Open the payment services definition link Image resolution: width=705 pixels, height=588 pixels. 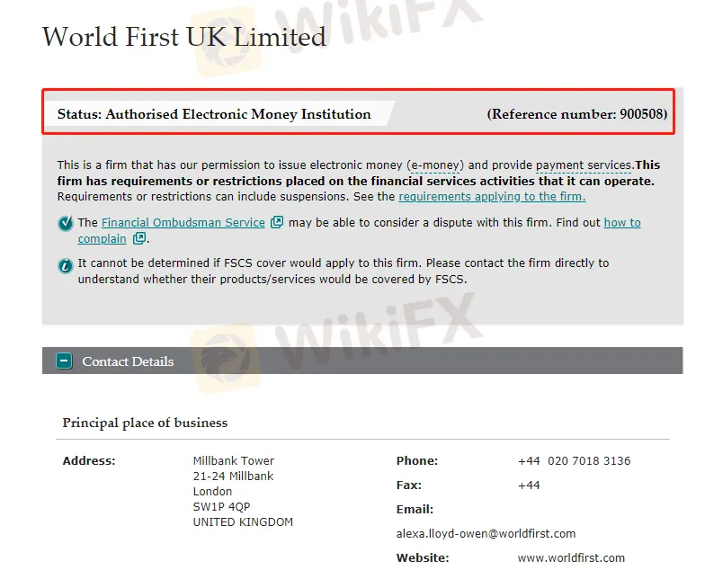pyautogui.click(x=584, y=165)
